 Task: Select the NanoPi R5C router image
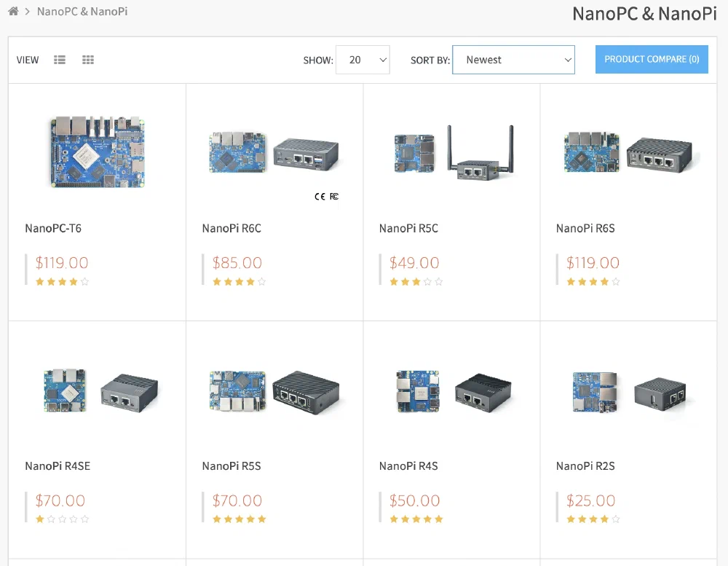[x=451, y=153]
